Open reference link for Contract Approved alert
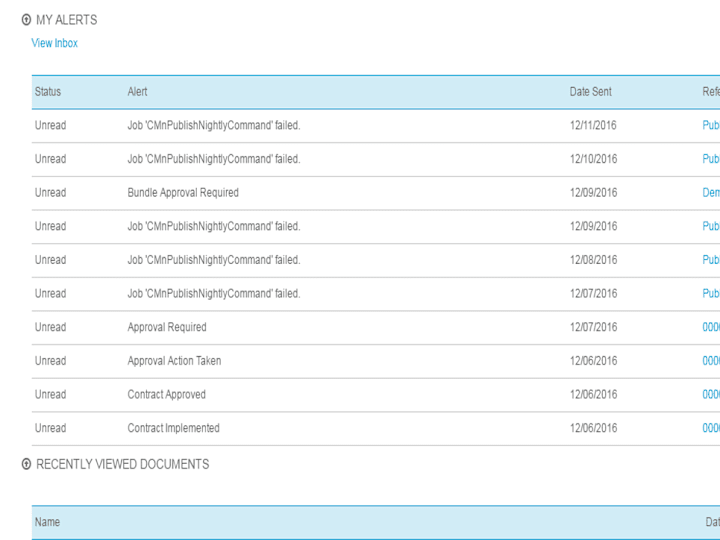Screen dimensions: 720x540 click(711, 394)
